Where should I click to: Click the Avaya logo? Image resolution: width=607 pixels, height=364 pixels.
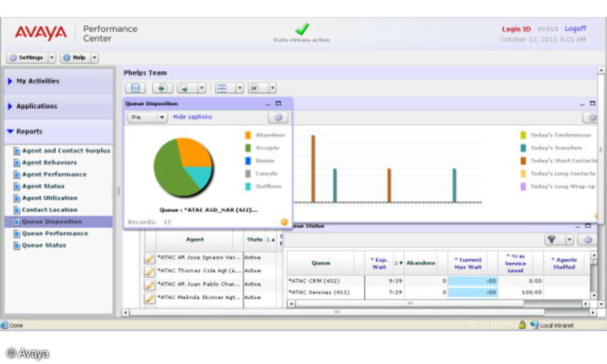click(40, 33)
